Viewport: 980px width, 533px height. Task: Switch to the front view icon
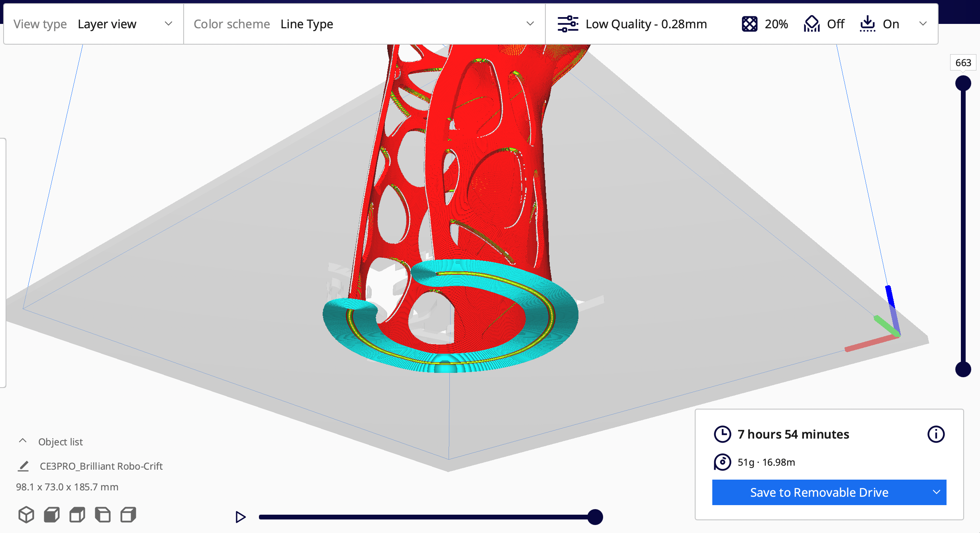tap(52, 514)
